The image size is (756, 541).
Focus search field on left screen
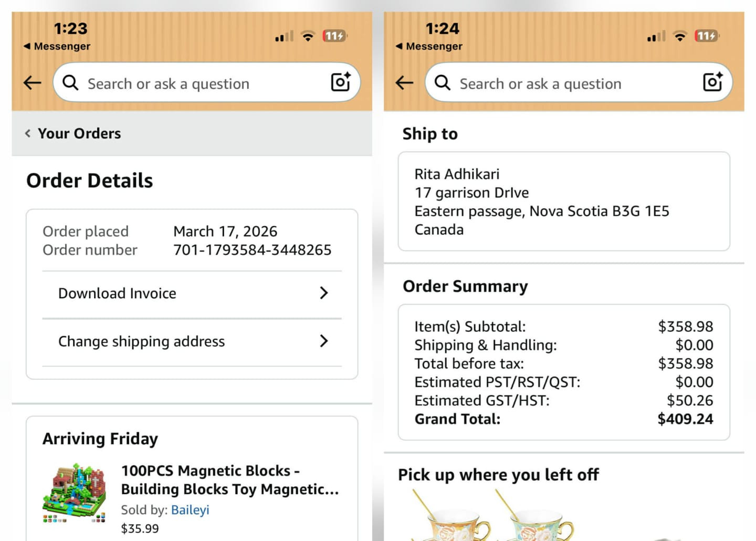199,84
